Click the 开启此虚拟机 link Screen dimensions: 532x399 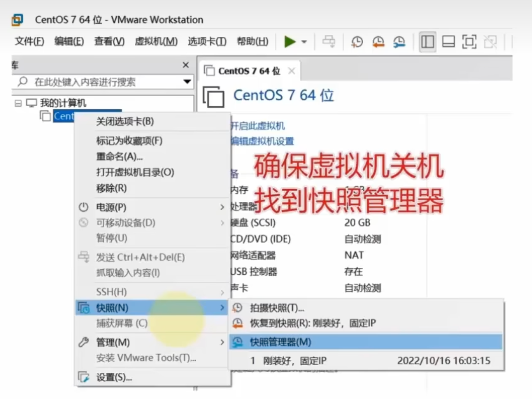coord(258,126)
